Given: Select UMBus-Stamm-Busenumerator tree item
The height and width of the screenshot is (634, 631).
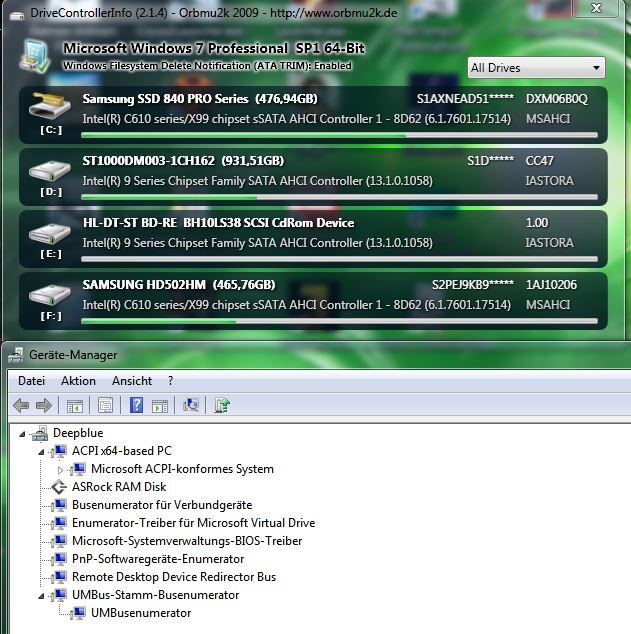Looking at the screenshot, I should coord(155,595).
